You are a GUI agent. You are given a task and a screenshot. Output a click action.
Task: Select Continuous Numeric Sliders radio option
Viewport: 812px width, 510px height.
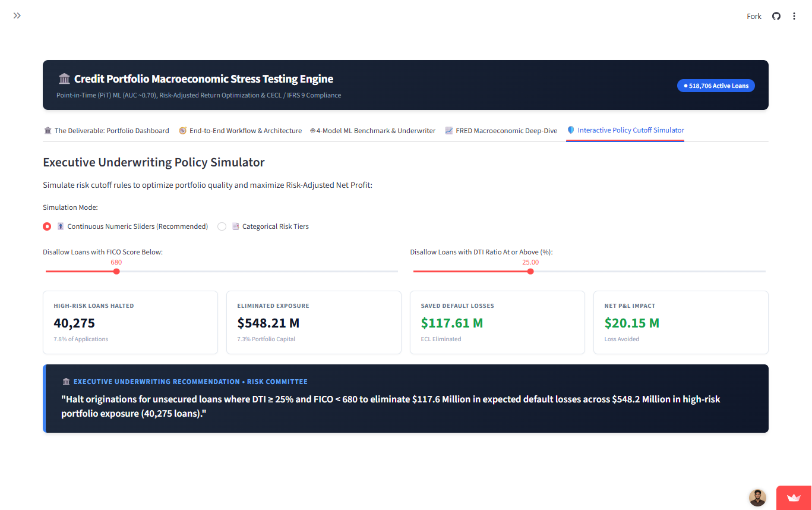(47, 226)
